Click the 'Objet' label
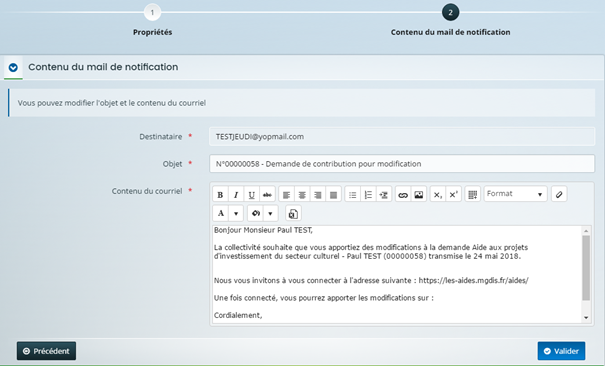Viewport: 605px width, 366px height. (x=172, y=164)
